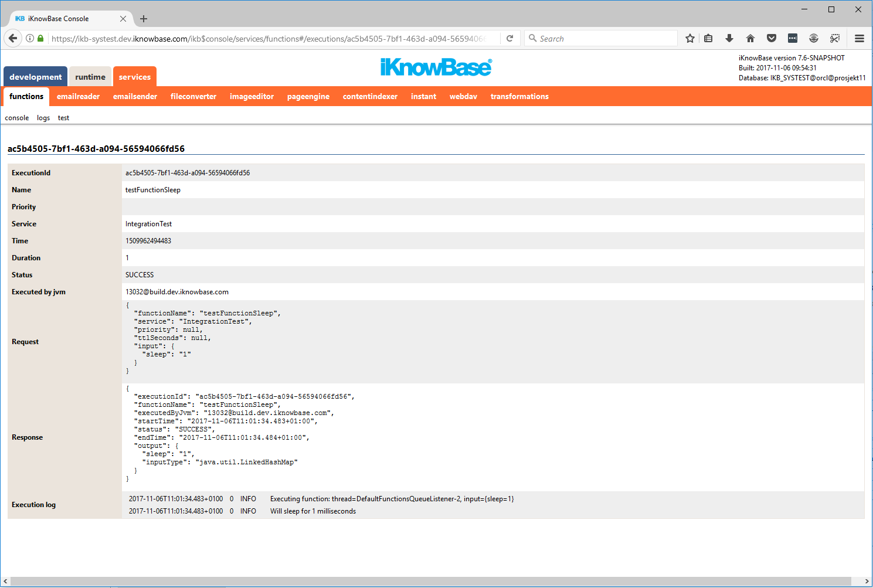Go to the functions logs link
Viewport: 873px width, 588px height.
43,118
